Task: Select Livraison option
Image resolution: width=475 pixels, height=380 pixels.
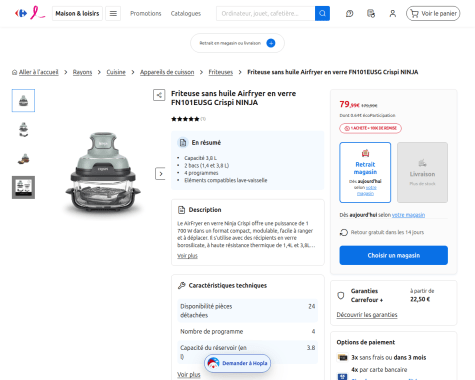Action: coord(422,172)
